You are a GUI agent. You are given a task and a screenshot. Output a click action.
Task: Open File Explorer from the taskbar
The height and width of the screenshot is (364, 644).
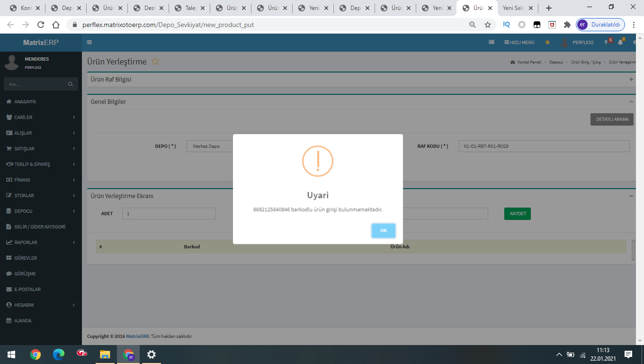(105, 354)
